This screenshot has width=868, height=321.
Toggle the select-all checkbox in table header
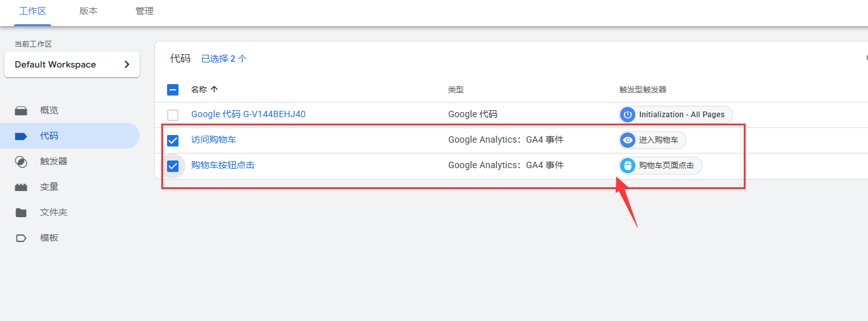point(173,90)
